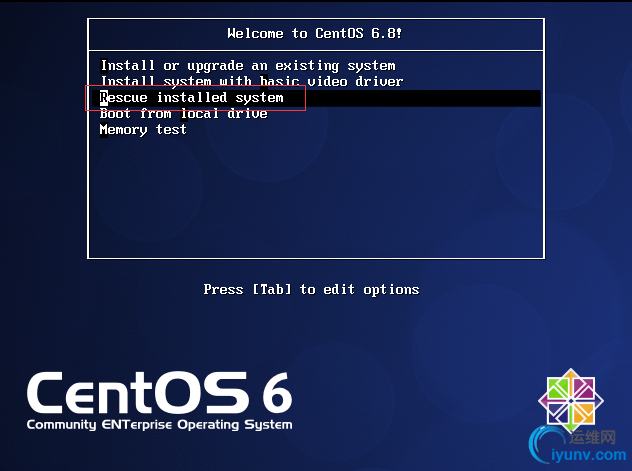The image size is (632, 471).
Task: Click the colorful CentOS pinwheel emblem
Action: (x=571, y=401)
